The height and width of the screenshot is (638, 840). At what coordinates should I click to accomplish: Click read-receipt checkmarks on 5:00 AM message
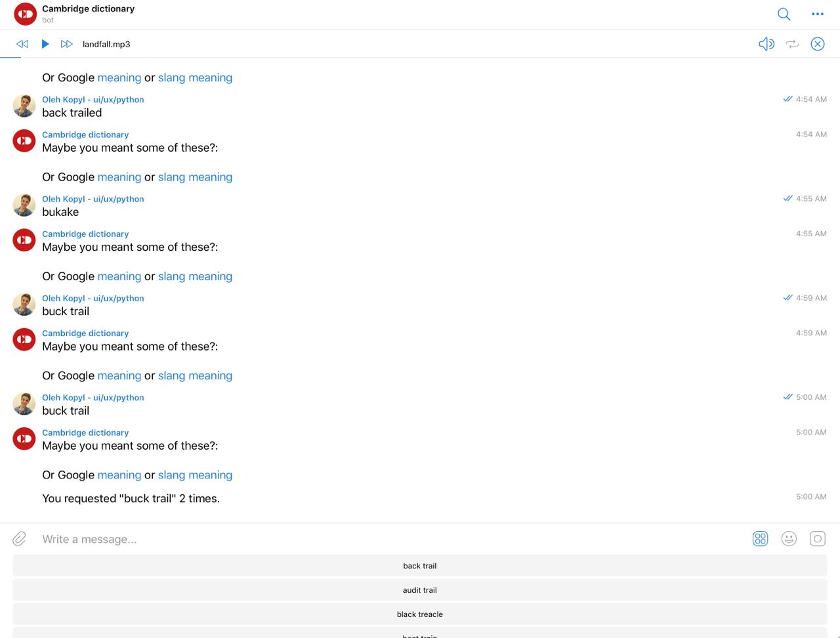787,397
